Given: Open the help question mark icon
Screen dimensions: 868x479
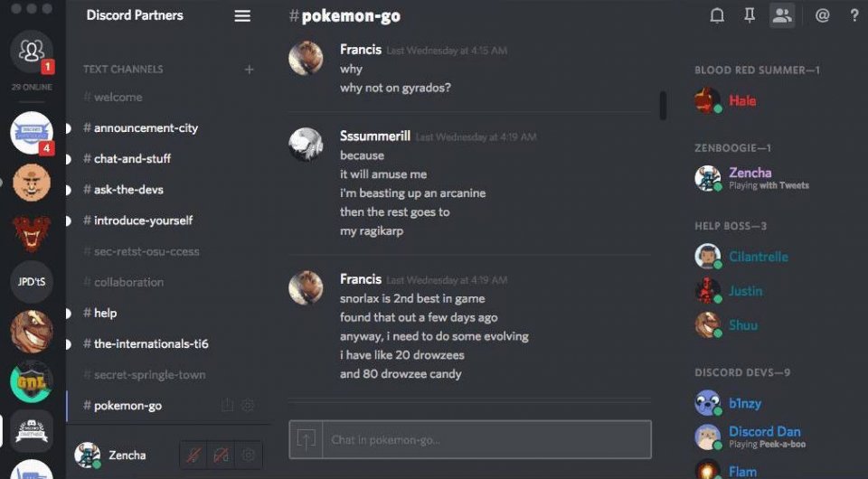Looking at the screenshot, I should (x=854, y=15).
